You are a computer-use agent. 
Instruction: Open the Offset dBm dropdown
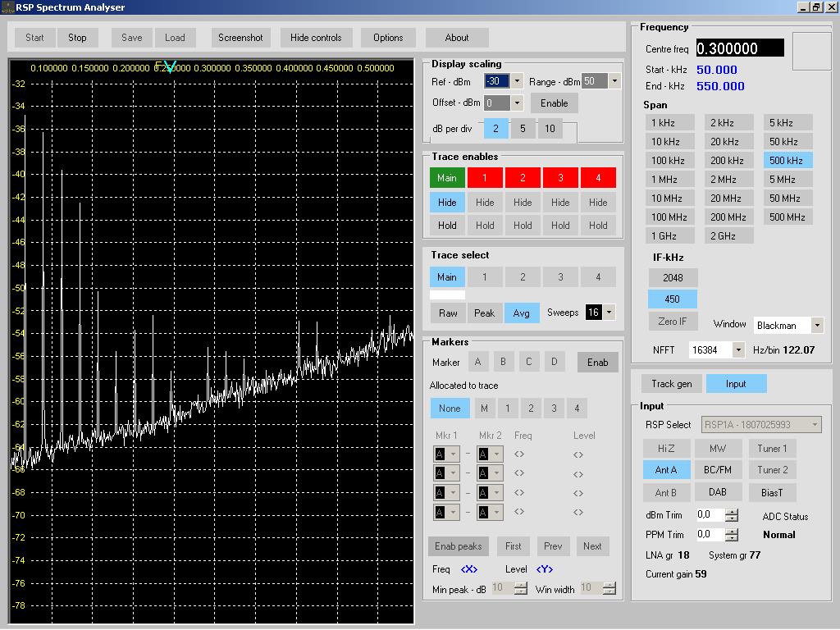coord(517,103)
